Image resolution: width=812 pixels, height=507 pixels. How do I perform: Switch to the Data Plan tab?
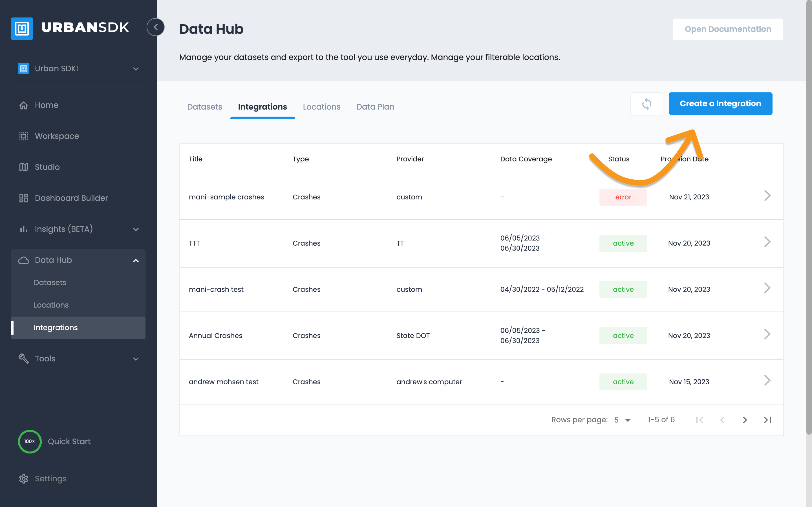375,107
